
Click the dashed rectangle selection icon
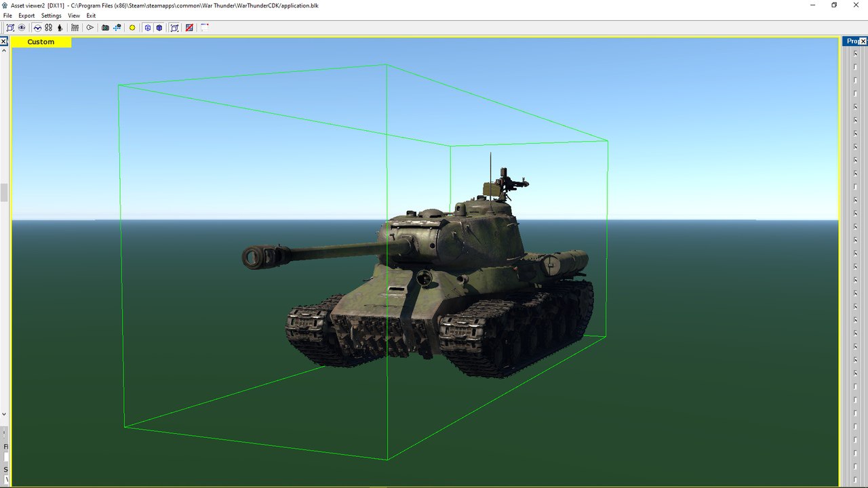pos(204,28)
